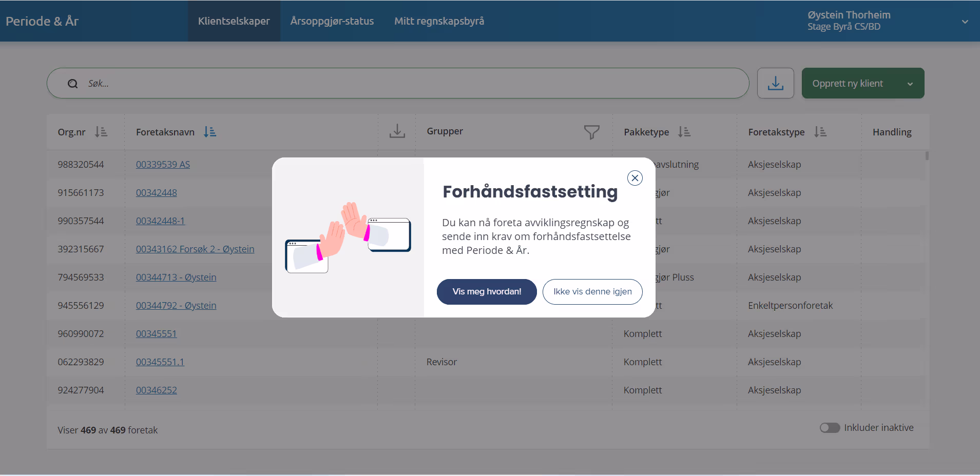Click the table's vertical scrollbar
Image resolution: width=980 pixels, height=476 pixels.
927,156
